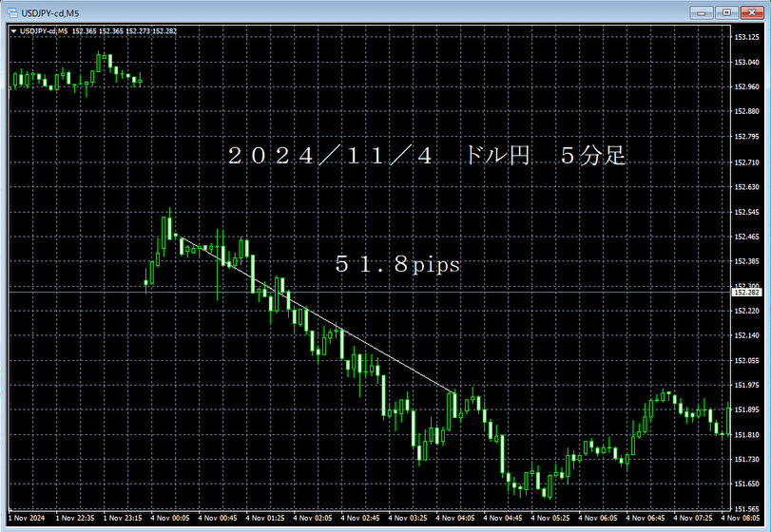Click the 4 Nov 06:45 time axis label
This screenshot has width=771, height=532.
pos(646,518)
